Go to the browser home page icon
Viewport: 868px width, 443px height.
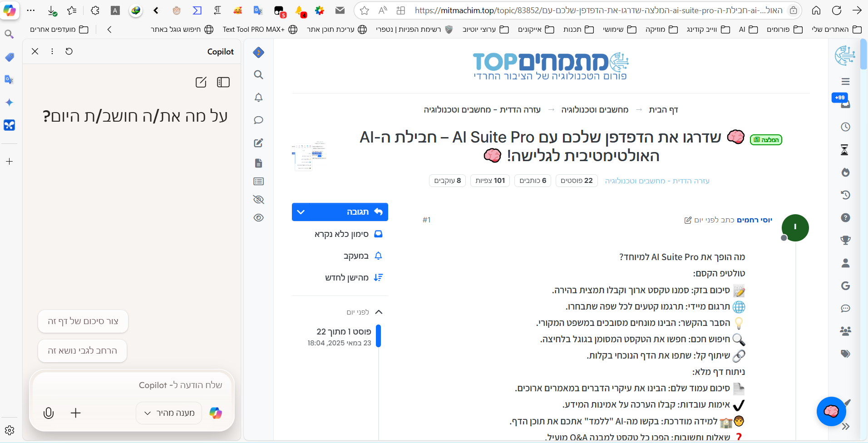pyautogui.click(x=816, y=10)
